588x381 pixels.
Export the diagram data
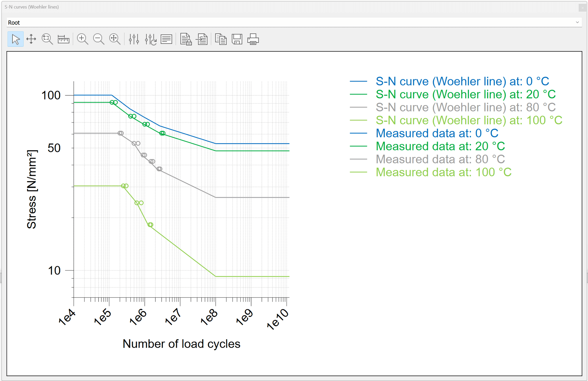pyautogui.click(x=201, y=39)
